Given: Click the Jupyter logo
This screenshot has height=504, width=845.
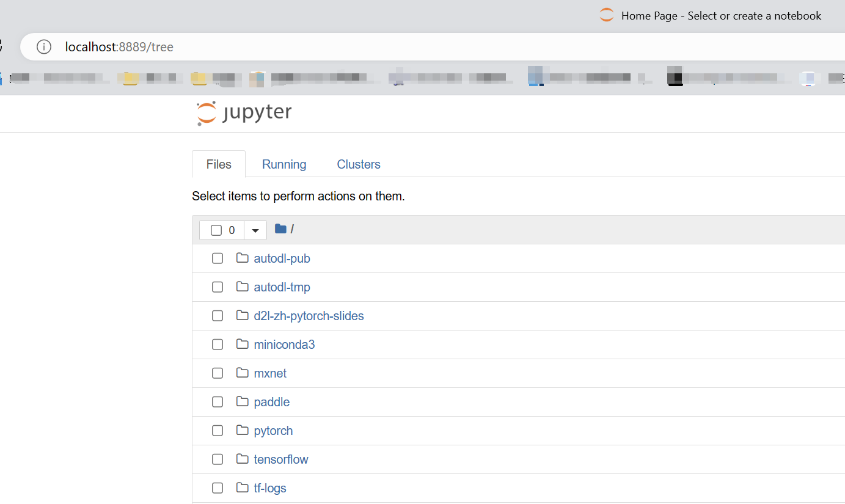Looking at the screenshot, I should pyautogui.click(x=244, y=113).
